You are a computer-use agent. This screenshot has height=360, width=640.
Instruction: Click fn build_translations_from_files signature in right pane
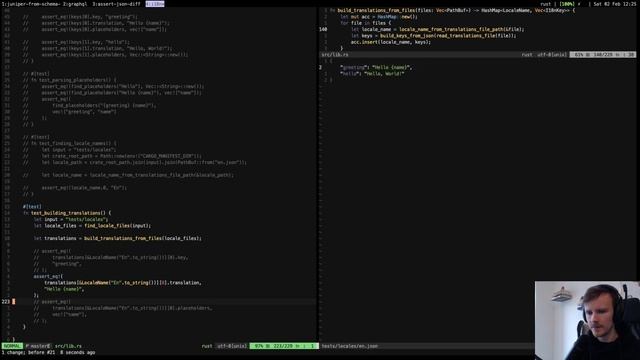(453, 10)
